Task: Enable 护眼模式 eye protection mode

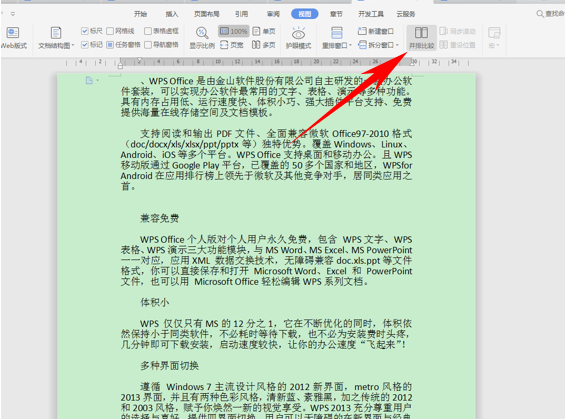Action: click(x=298, y=37)
